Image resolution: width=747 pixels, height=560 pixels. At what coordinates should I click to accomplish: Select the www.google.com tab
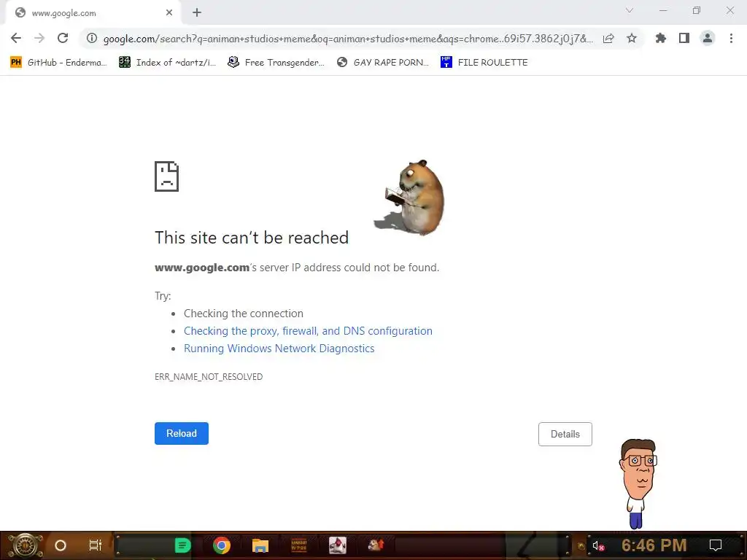pos(93,13)
